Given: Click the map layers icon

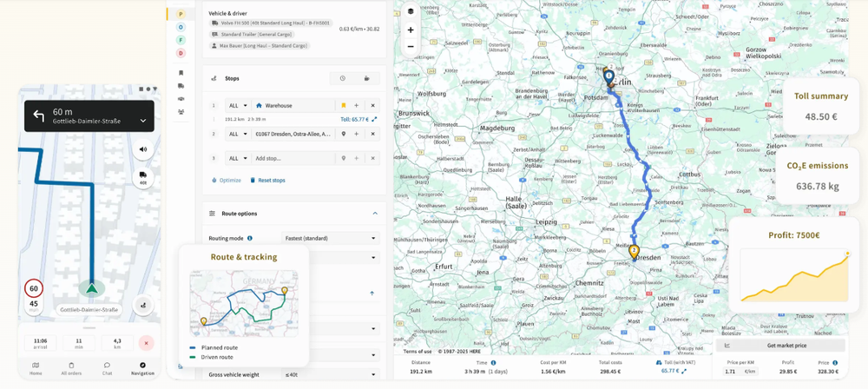Looking at the screenshot, I should pyautogui.click(x=411, y=11).
